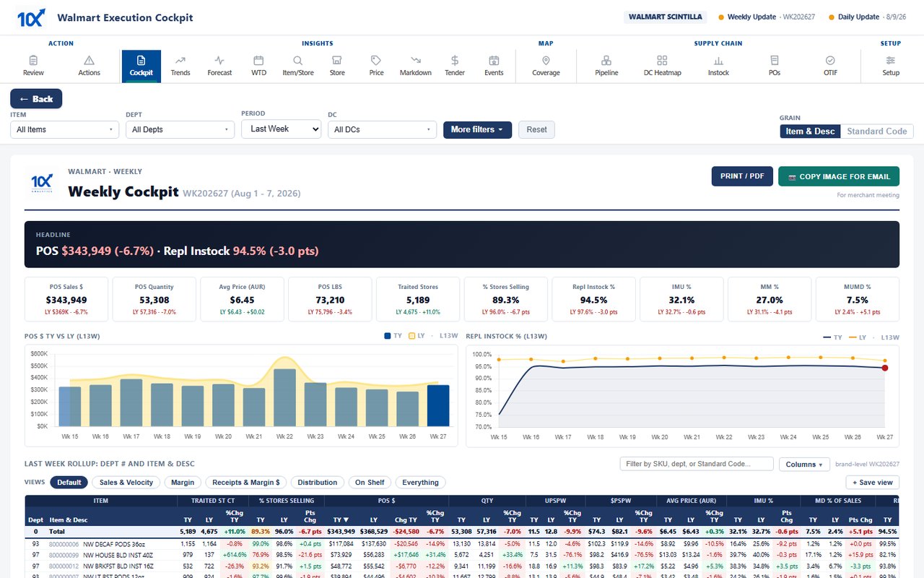Select the Default view tab
The width and height of the screenshot is (924, 578).
[69, 482]
